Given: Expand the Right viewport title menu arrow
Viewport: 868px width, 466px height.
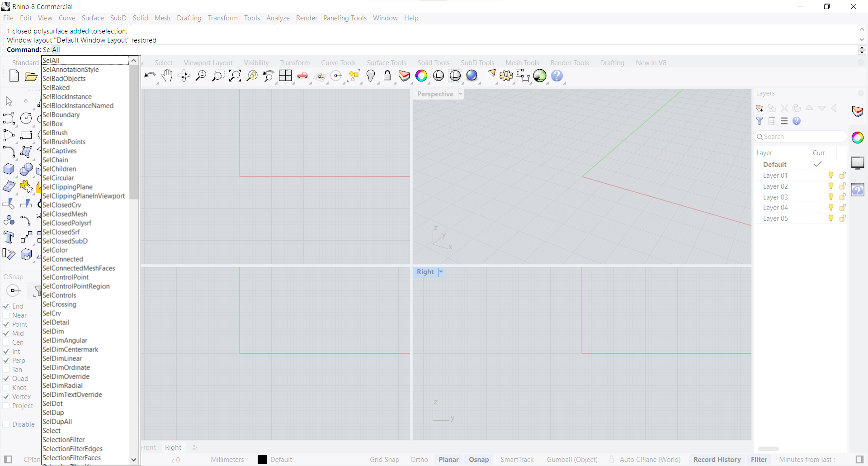Looking at the screenshot, I should coord(441,272).
